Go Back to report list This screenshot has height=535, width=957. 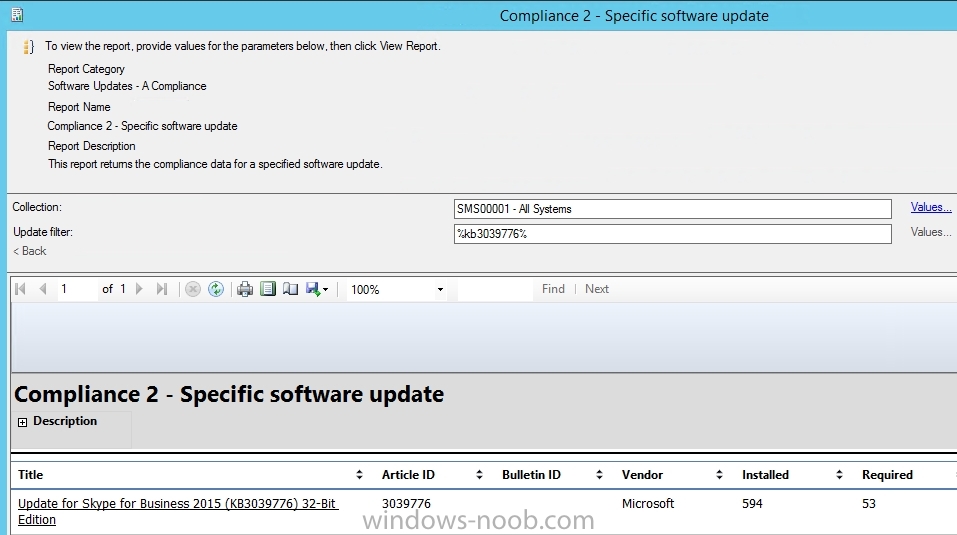click(29, 251)
